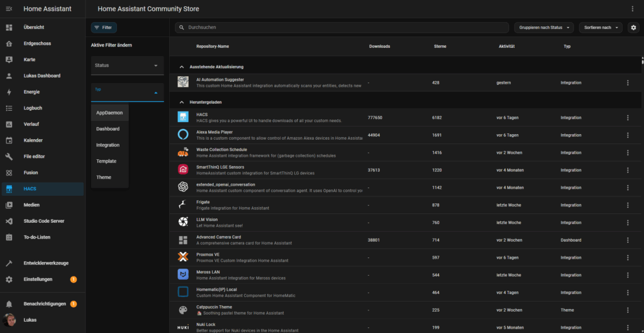Open the Verlauf chart icon

9,124
